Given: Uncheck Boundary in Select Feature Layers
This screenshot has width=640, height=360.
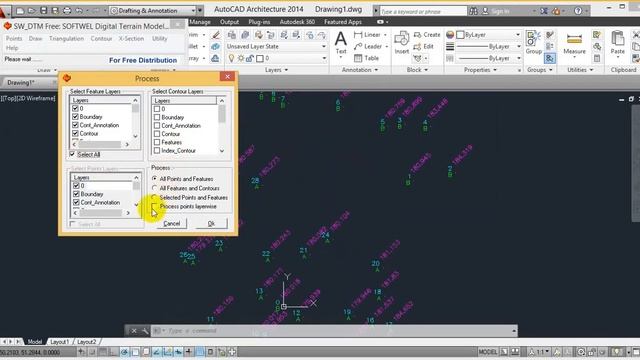Looking at the screenshot, I should point(75,117).
